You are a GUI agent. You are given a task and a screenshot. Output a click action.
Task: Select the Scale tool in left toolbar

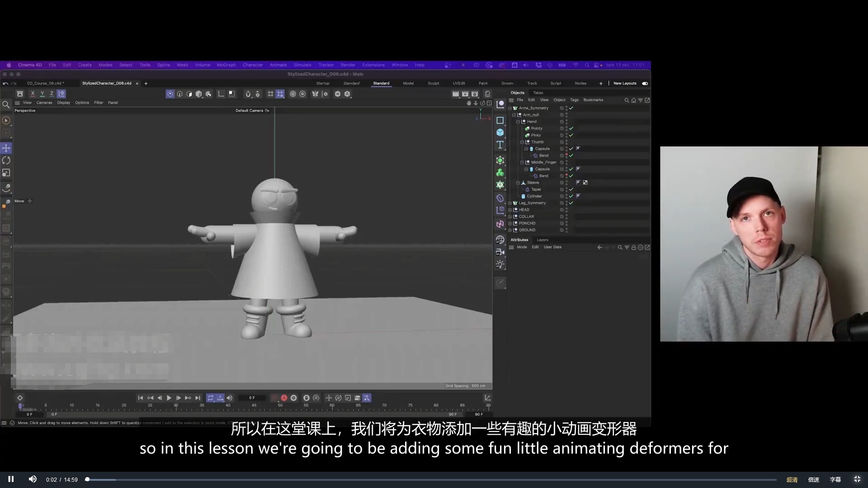click(6, 173)
